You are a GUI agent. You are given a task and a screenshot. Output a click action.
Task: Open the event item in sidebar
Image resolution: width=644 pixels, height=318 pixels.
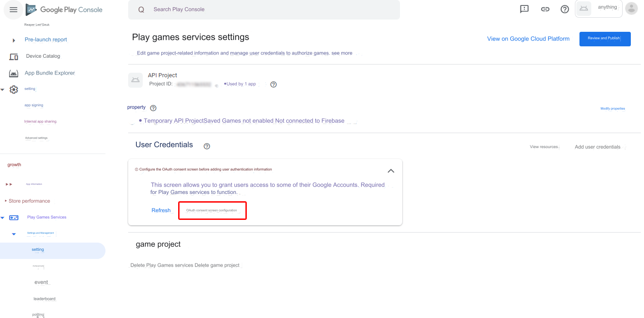41,282
